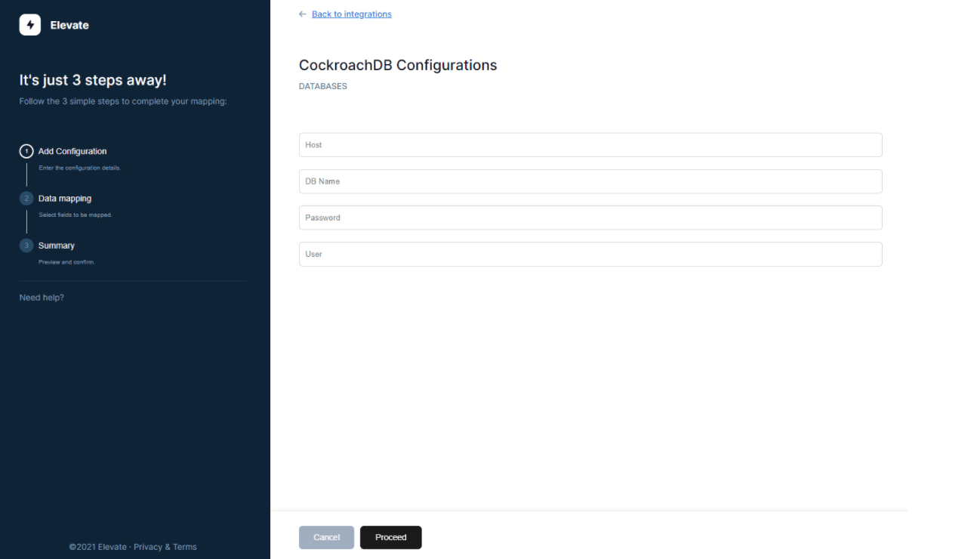Focus the Host input field
This screenshot has width=980, height=559.
tap(590, 145)
